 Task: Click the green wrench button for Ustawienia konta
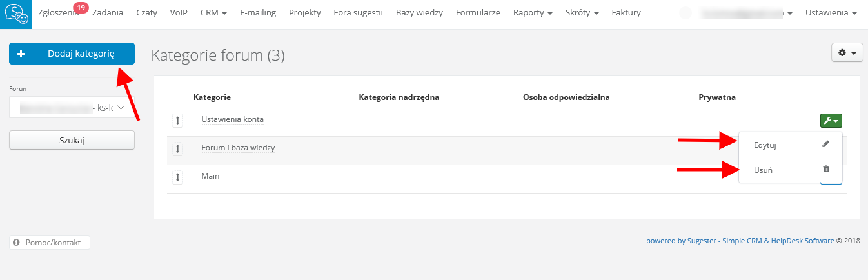831,120
